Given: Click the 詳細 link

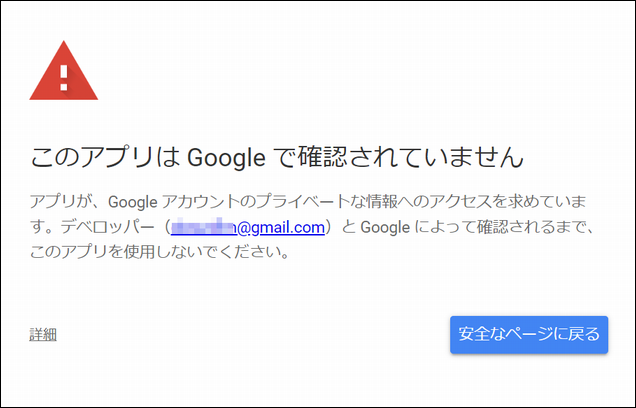Looking at the screenshot, I should [x=43, y=335].
